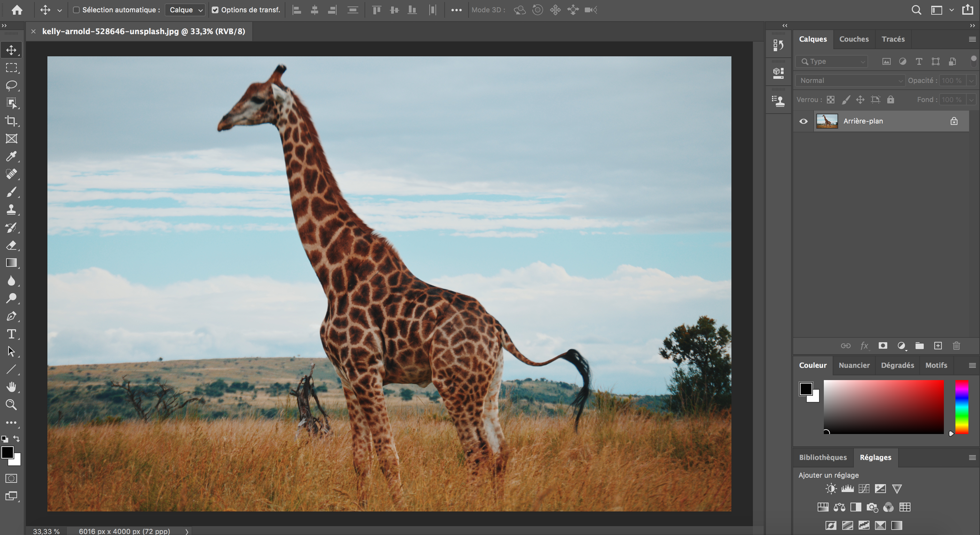This screenshot has width=980, height=535.
Task: Open the Calque dropdown in options bar
Action: pyautogui.click(x=185, y=10)
